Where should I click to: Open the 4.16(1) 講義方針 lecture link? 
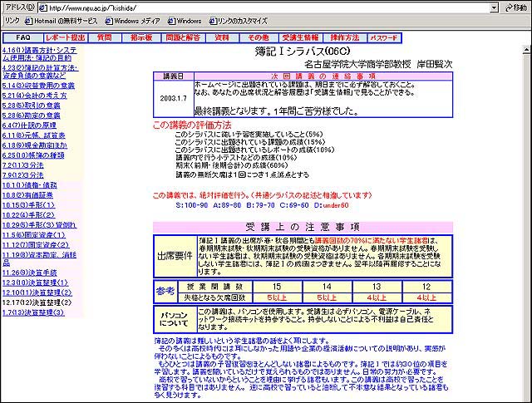tap(40, 54)
